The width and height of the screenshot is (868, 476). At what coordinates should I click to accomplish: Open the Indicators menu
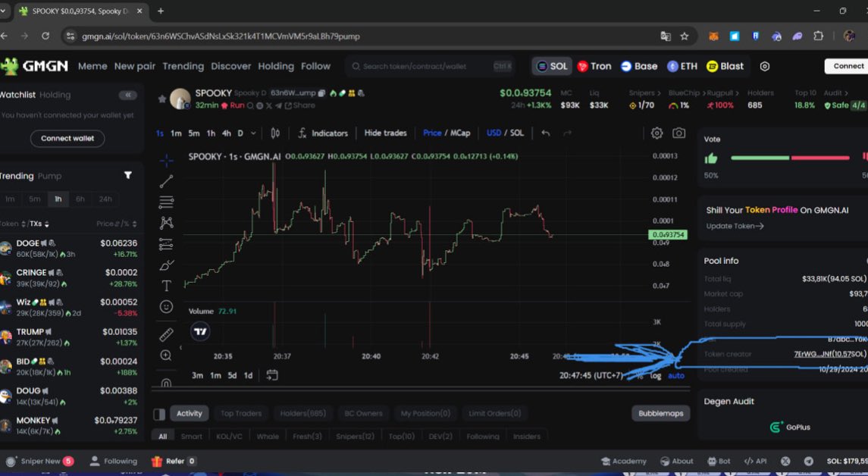[x=323, y=133]
